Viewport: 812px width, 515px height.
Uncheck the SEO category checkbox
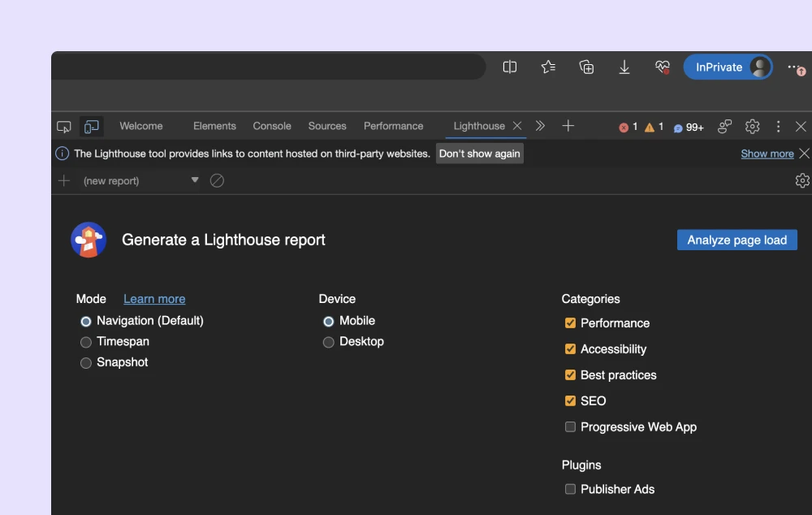(x=570, y=400)
